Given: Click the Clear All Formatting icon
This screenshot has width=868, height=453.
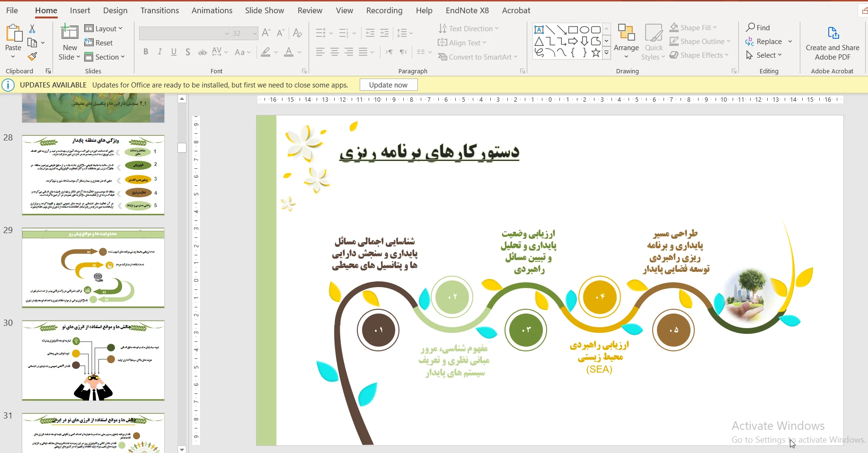Looking at the screenshot, I should pos(297,33).
